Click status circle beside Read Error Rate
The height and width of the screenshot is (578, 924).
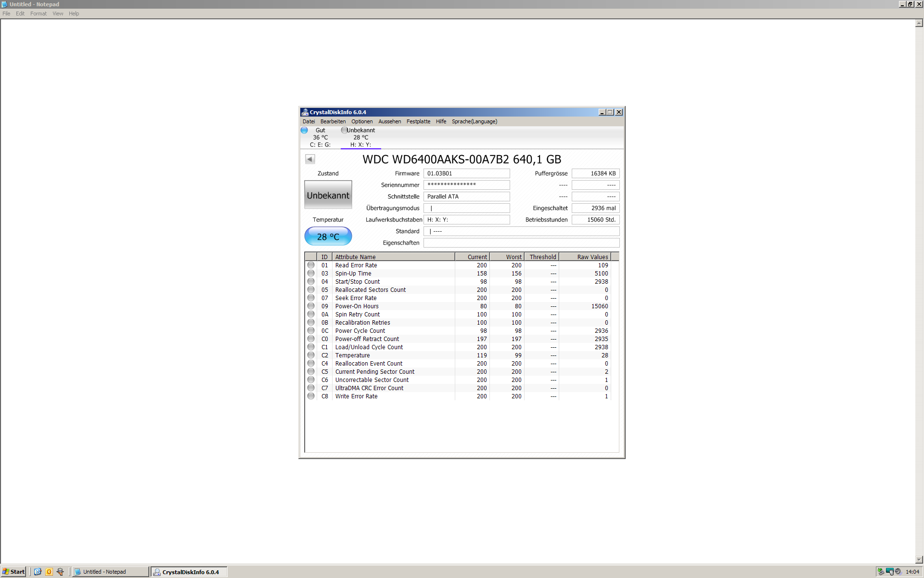coord(311,265)
